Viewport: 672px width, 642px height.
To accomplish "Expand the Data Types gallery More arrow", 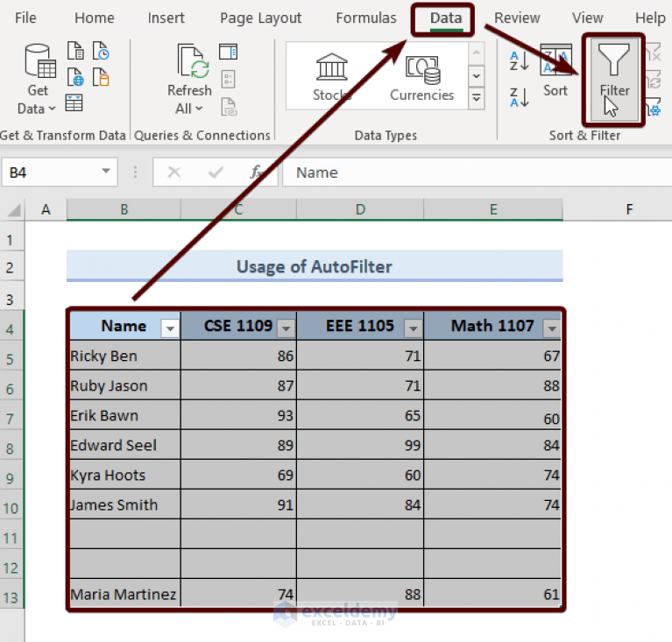I will point(477,98).
